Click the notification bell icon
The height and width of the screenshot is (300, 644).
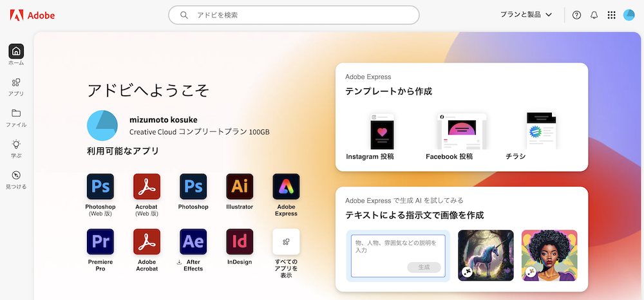(x=594, y=15)
